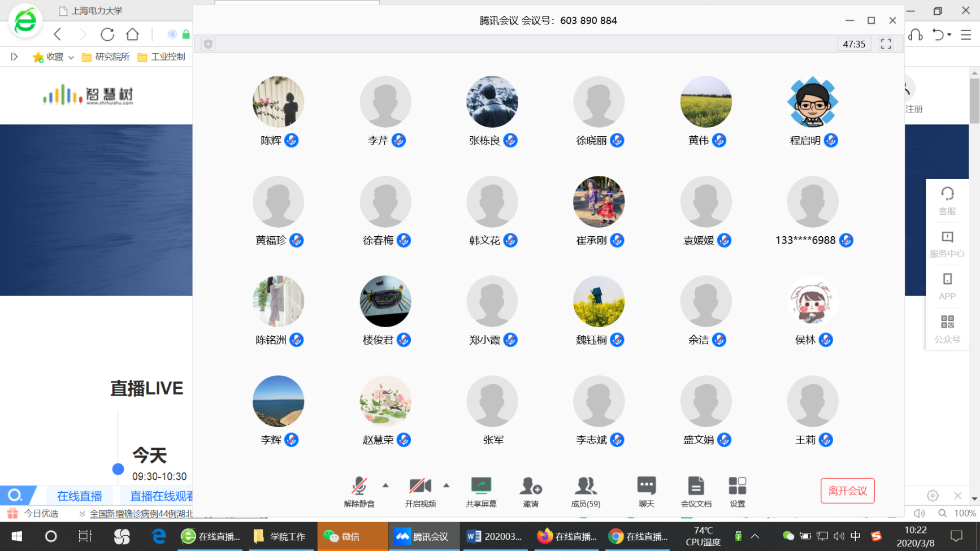
Task: Reload the page in the browser
Action: (x=107, y=34)
